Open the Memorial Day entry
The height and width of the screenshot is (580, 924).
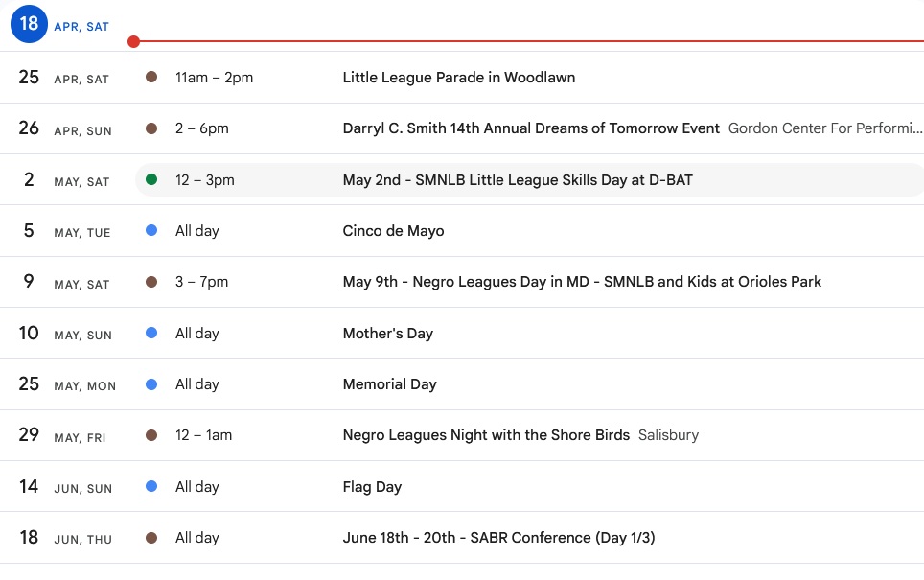(389, 384)
